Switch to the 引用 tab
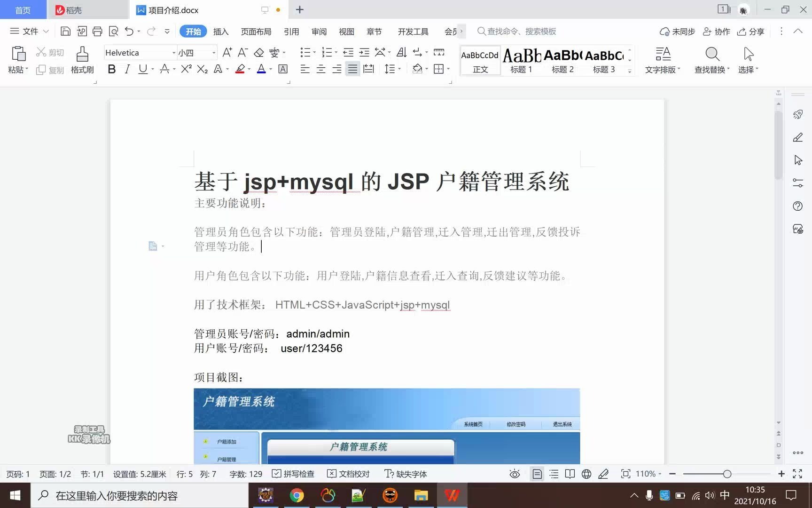 (x=291, y=32)
